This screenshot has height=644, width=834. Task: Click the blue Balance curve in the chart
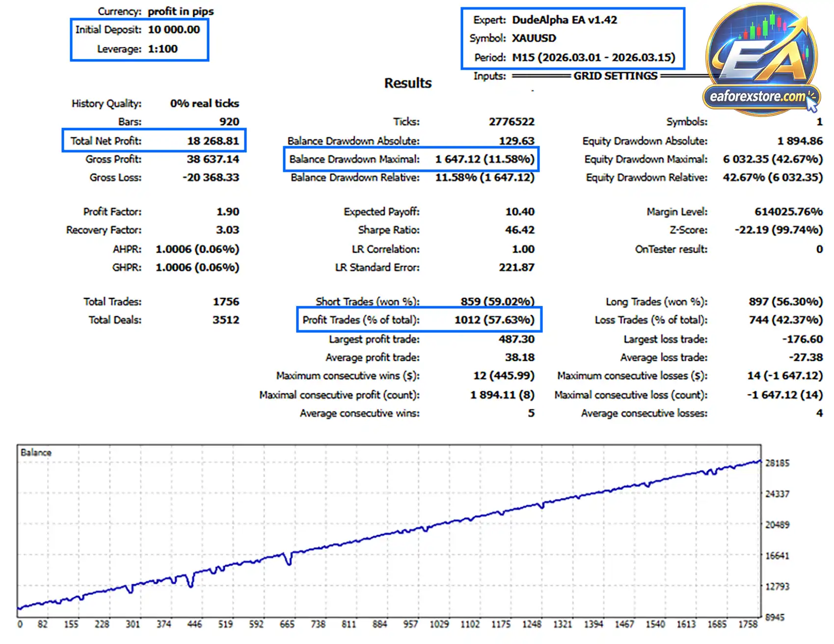point(390,535)
